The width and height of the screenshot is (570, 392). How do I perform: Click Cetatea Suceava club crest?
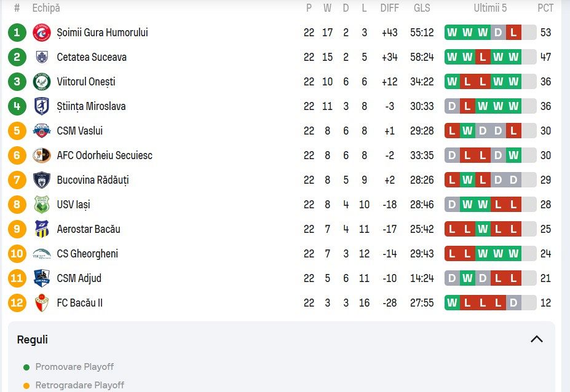point(42,57)
